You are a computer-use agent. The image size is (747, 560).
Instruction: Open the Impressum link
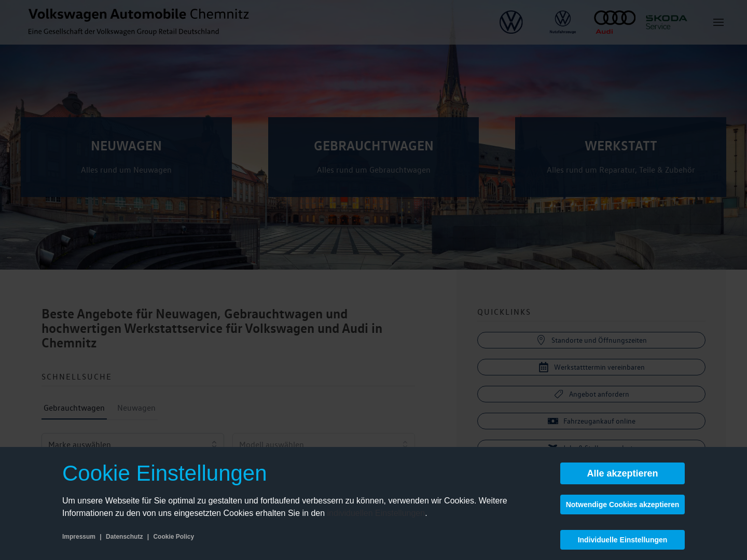(79, 537)
